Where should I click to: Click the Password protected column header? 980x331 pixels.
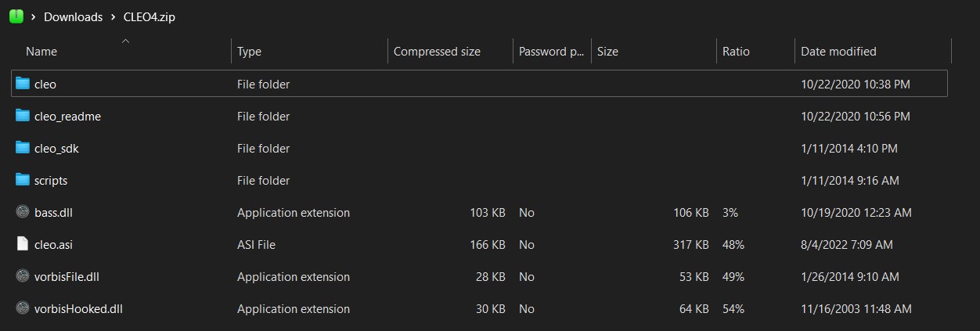[x=551, y=52]
